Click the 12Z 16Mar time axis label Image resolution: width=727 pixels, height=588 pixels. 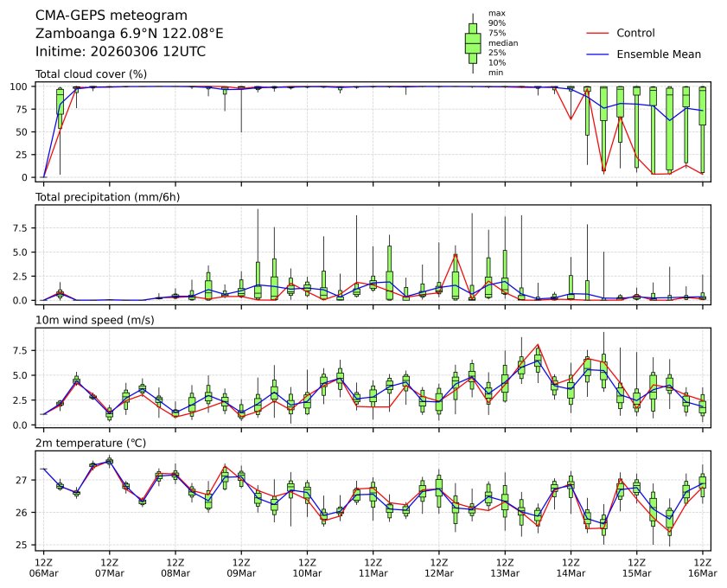tap(702, 567)
